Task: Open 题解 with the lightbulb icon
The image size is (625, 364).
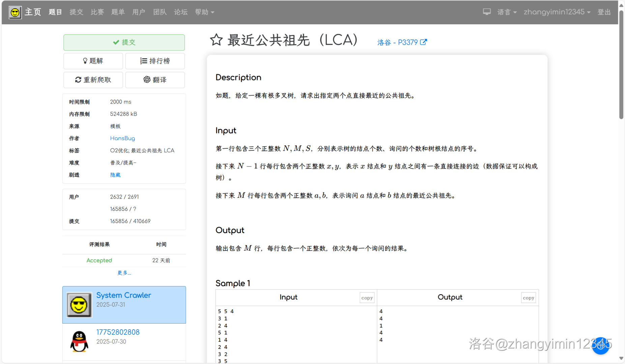Action: 93,61
